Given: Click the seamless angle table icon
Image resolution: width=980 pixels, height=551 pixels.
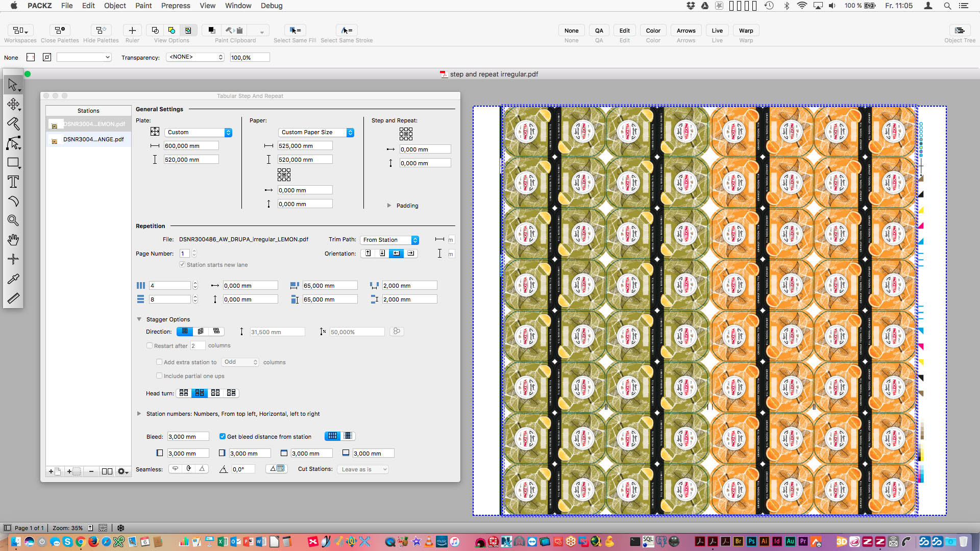Looking at the screenshot, I should [x=277, y=469].
